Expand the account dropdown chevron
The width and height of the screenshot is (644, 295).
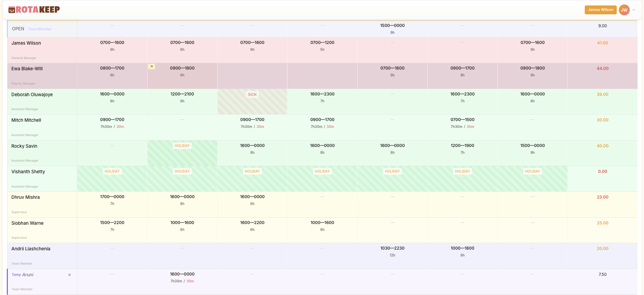click(634, 10)
